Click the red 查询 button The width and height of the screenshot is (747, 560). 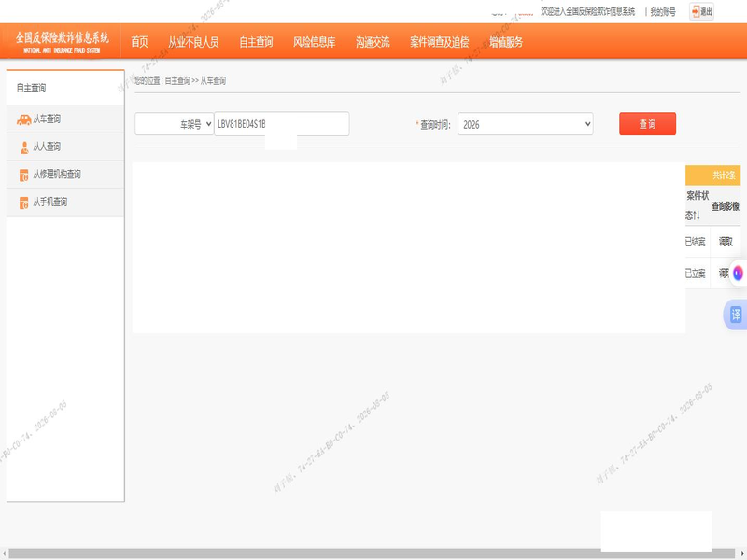(647, 124)
